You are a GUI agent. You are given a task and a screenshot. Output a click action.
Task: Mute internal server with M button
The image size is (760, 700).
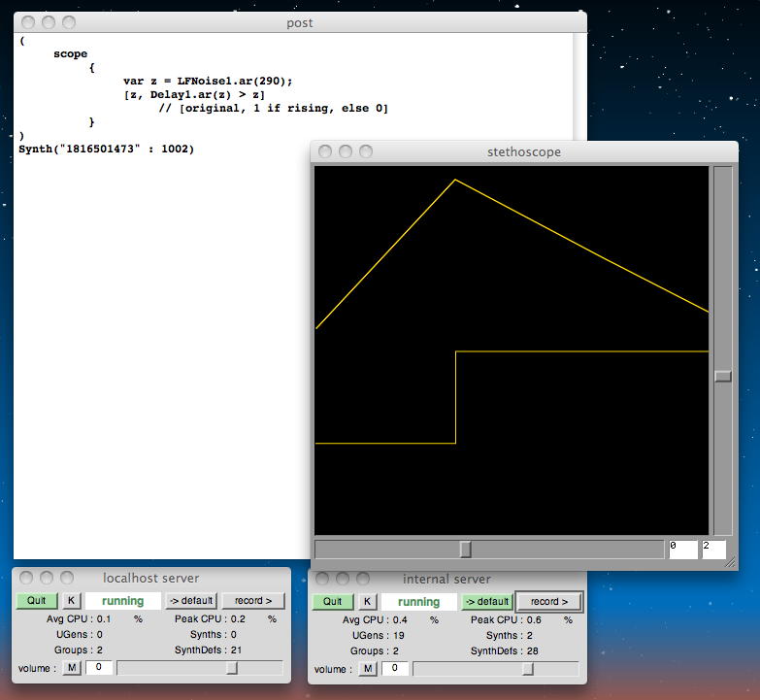tap(368, 669)
